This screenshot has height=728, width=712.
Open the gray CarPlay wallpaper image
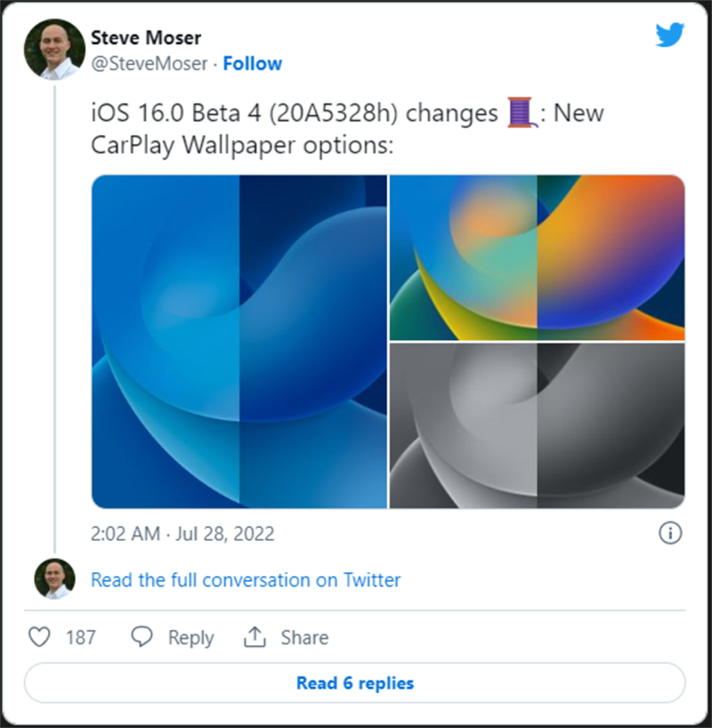coord(538,425)
